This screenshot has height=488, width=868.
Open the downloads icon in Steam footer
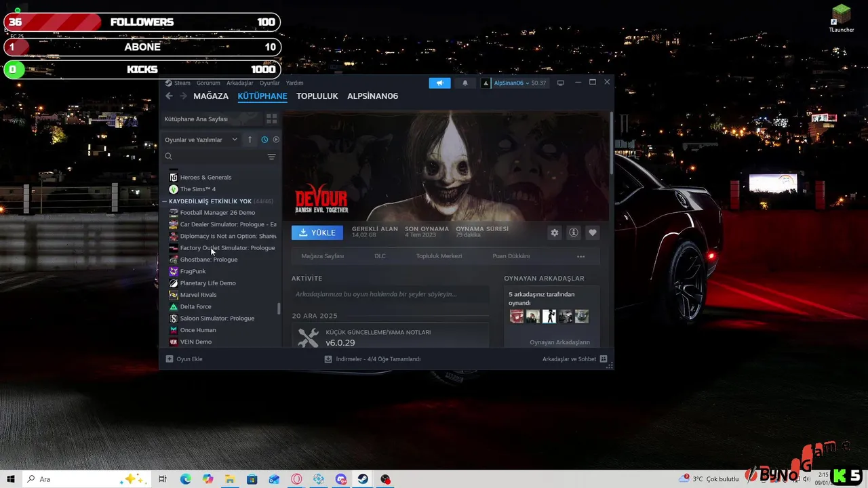[x=328, y=359]
